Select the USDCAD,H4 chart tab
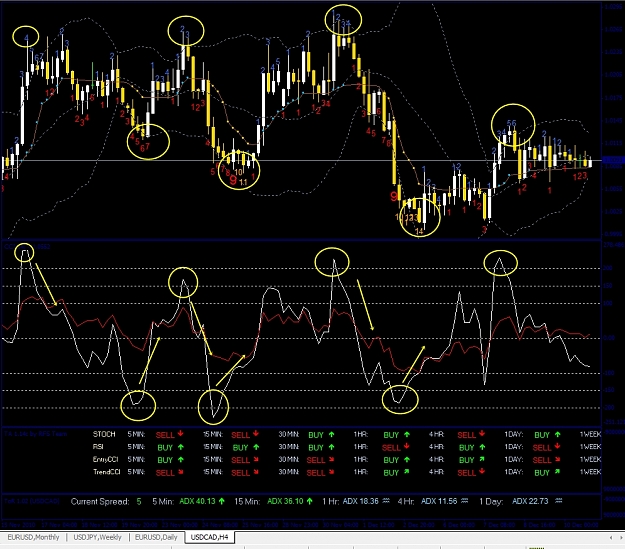Image resolution: width=625 pixels, height=549 pixels. [209, 537]
